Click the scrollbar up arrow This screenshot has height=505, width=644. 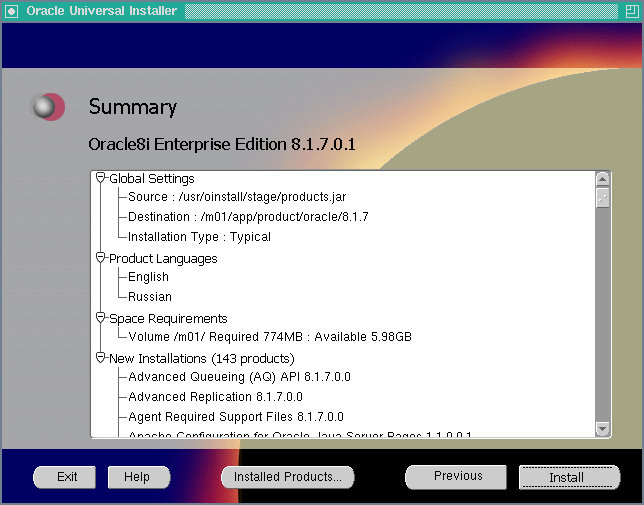point(602,179)
